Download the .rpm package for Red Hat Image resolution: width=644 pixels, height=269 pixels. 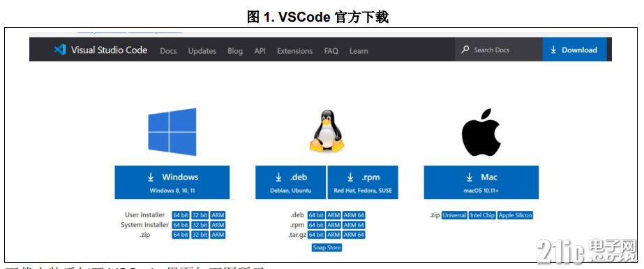[x=363, y=182]
